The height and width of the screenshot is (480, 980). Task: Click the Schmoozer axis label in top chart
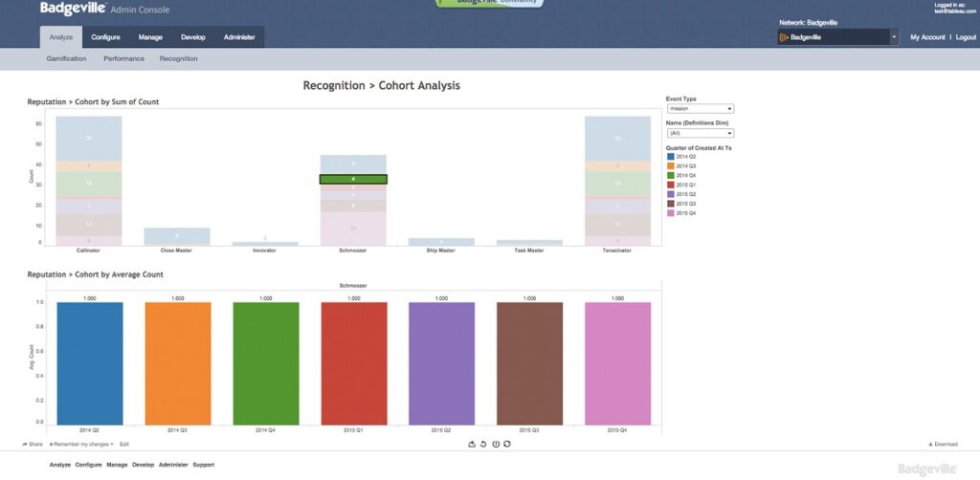click(x=353, y=251)
